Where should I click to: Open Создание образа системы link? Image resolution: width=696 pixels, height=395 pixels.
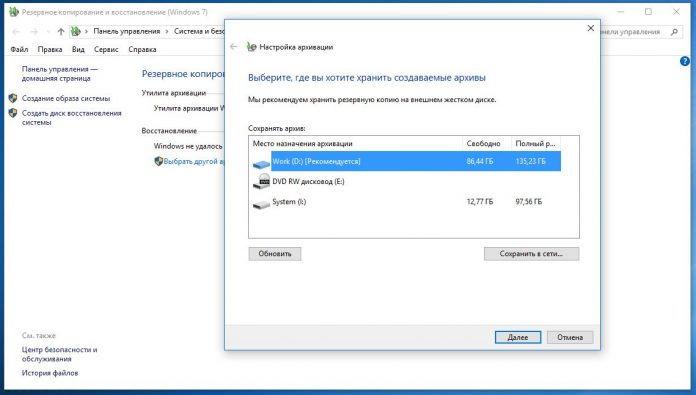click(66, 99)
